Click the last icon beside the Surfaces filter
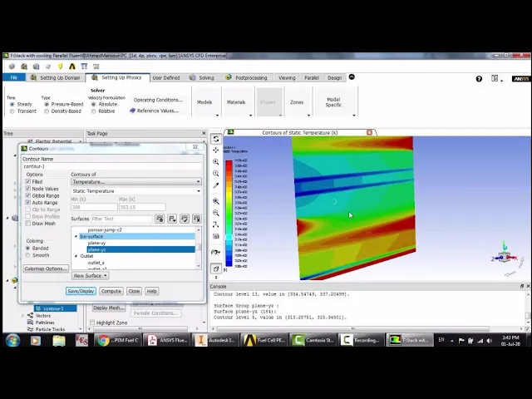The width and height of the screenshot is (532, 399). [x=197, y=219]
